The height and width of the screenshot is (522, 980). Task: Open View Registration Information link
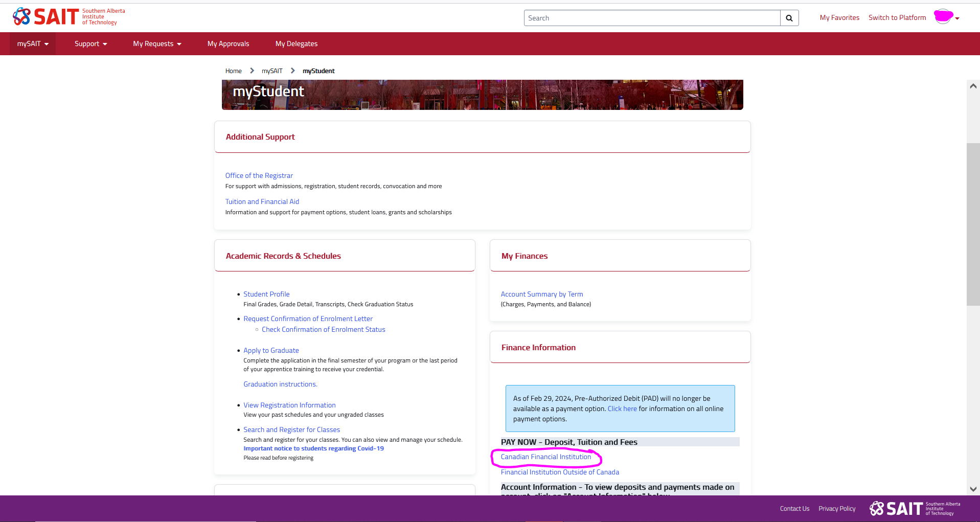click(x=289, y=405)
